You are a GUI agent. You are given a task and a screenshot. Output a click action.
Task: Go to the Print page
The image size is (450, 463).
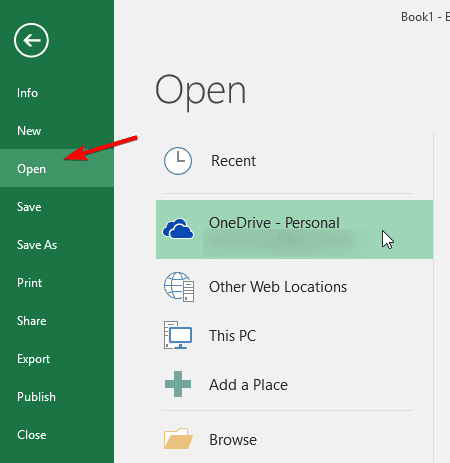point(57,283)
